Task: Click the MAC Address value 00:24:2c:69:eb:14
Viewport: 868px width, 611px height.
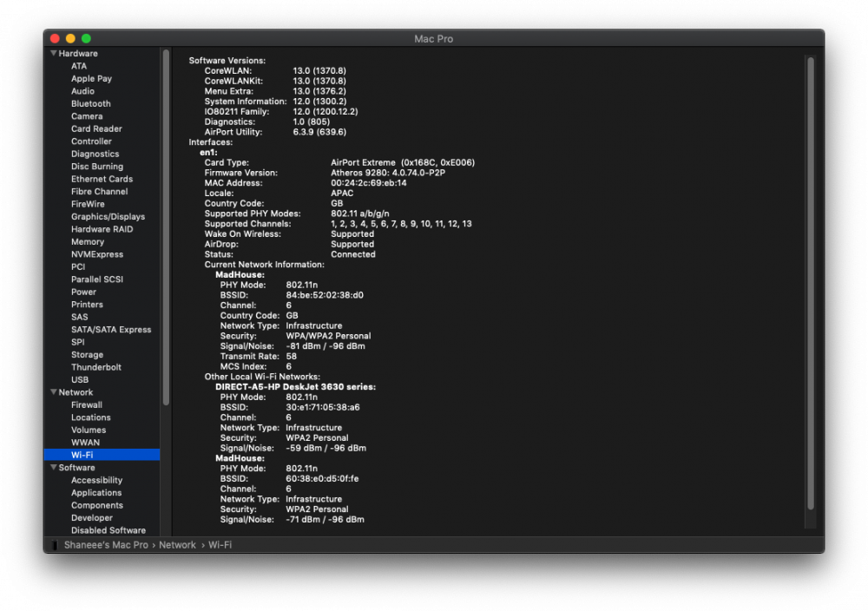Action: click(369, 182)
